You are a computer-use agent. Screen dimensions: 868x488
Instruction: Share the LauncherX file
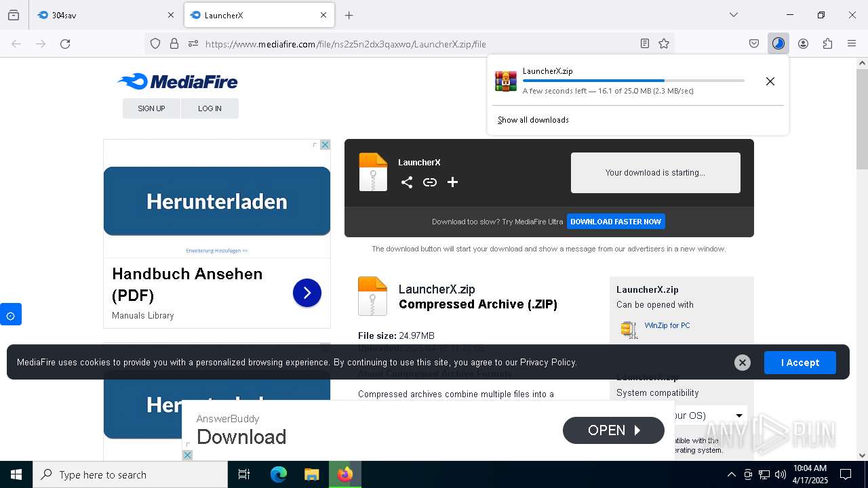click(x=407, y=182)
